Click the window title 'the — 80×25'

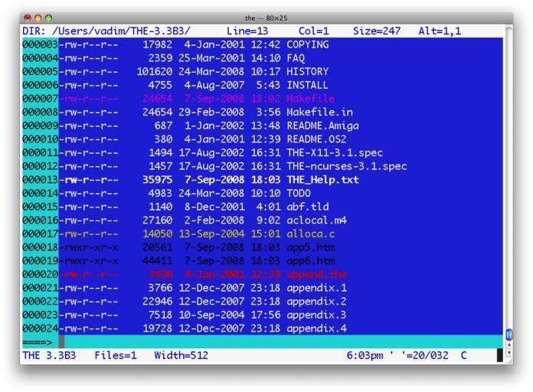[266, 18]
